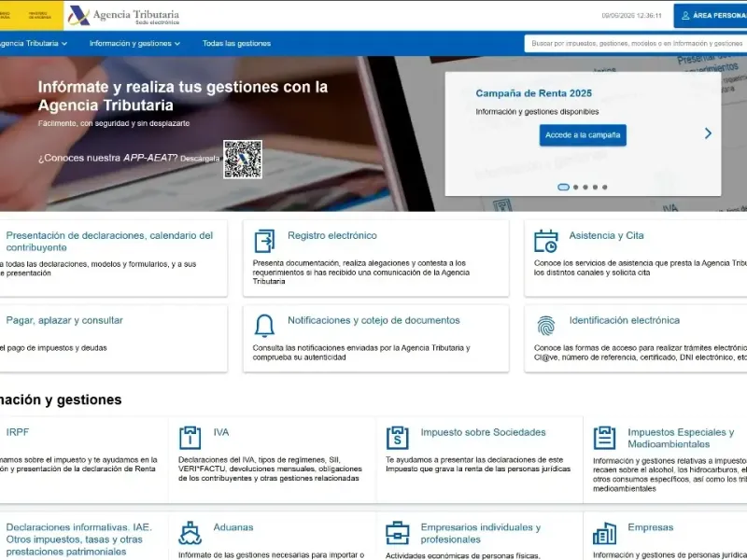Click the '¿Conoces nuestra APP-AEAT?' text
This screenshot has width=747, height=560.
[x=107, y=158]
